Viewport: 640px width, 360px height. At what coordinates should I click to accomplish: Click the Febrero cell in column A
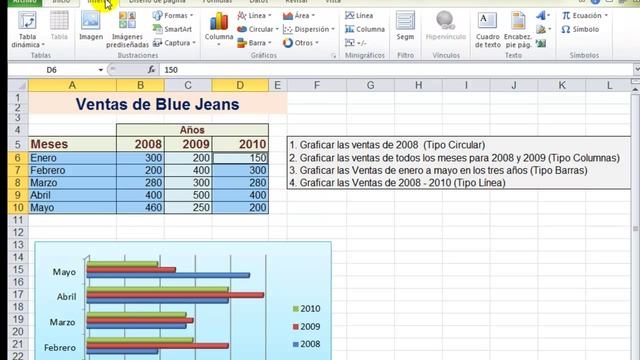coord(72,170)
